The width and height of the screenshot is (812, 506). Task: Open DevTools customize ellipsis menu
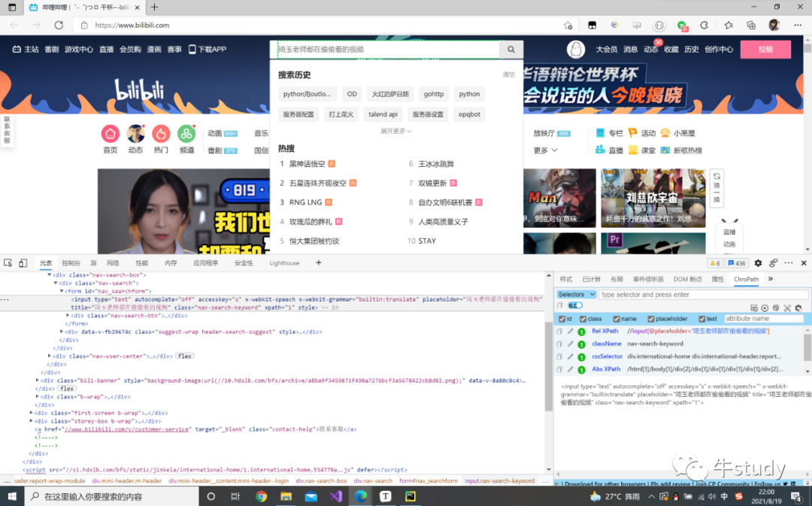coord(788,263)
